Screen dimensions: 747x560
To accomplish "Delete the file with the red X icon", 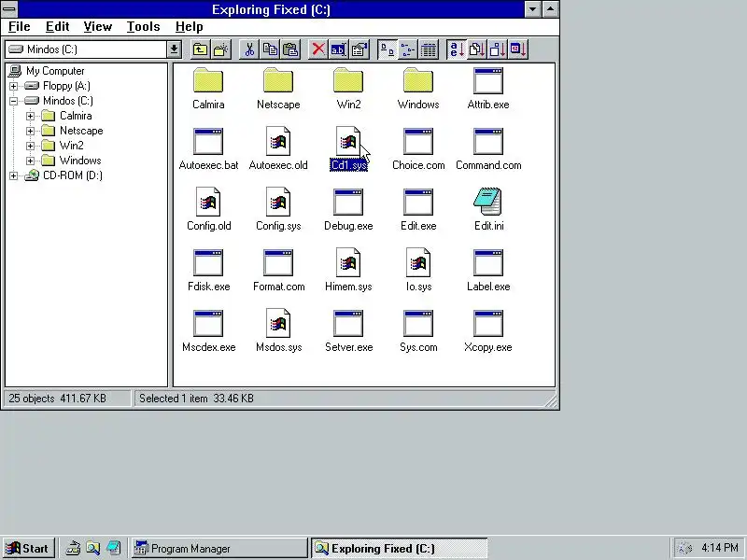I will [x=317, y=49].
